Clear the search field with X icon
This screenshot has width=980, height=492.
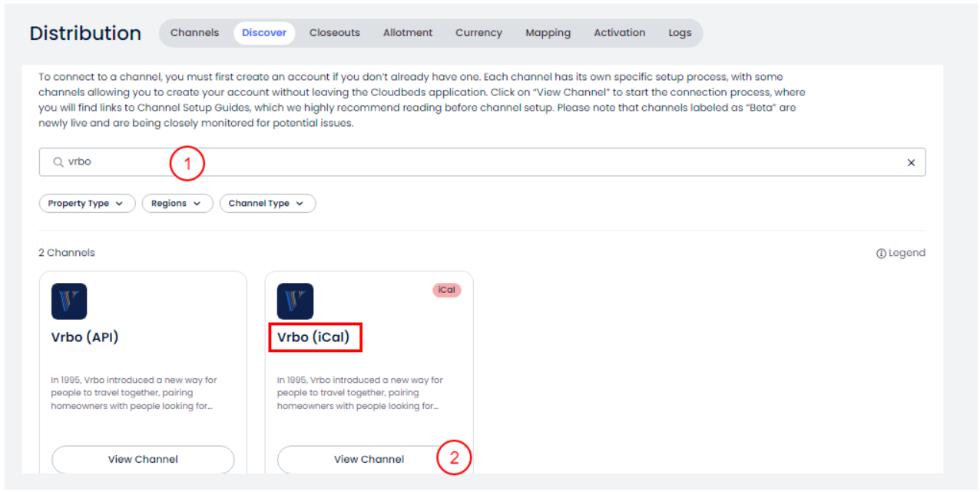pos(911,162)
